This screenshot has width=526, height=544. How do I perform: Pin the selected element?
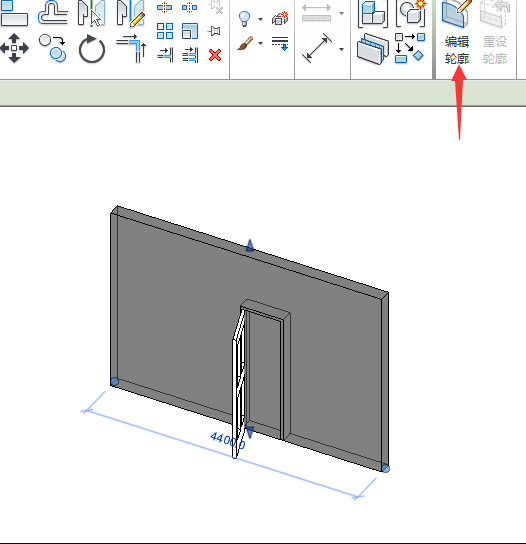click(x=214, y=31)
